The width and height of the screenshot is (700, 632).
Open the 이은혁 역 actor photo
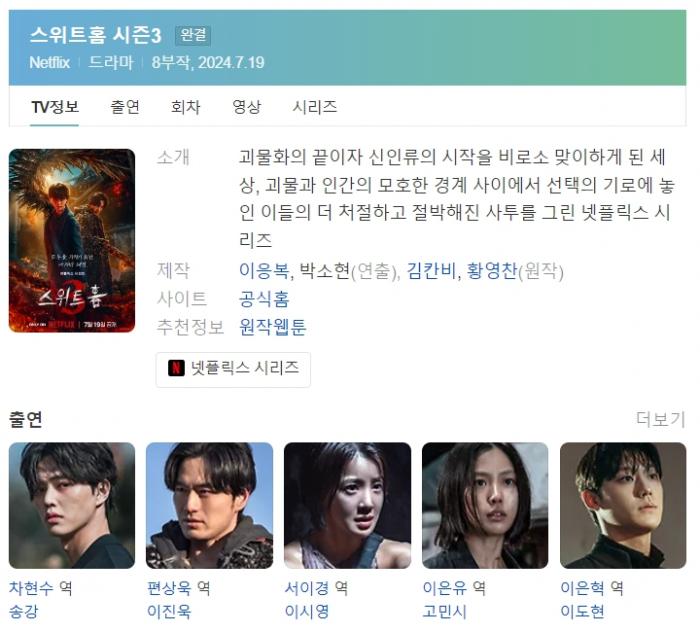623,505
